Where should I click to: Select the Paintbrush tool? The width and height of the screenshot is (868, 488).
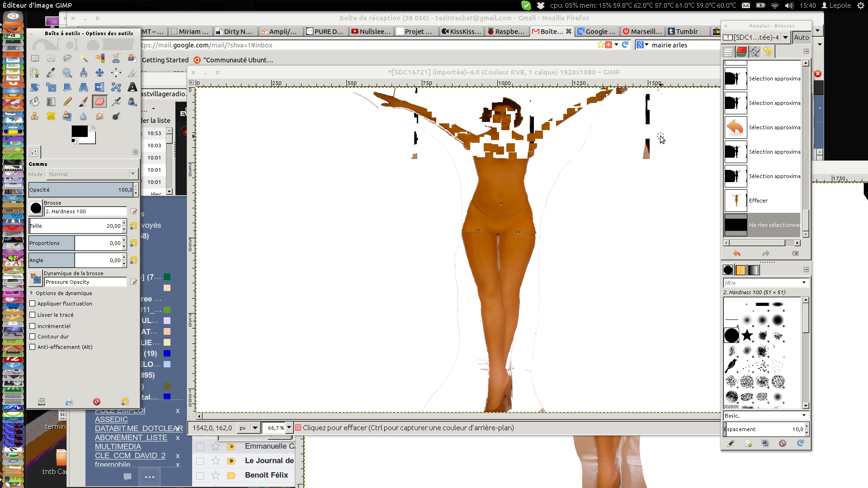pyautogui.click(x=84, y=102)
